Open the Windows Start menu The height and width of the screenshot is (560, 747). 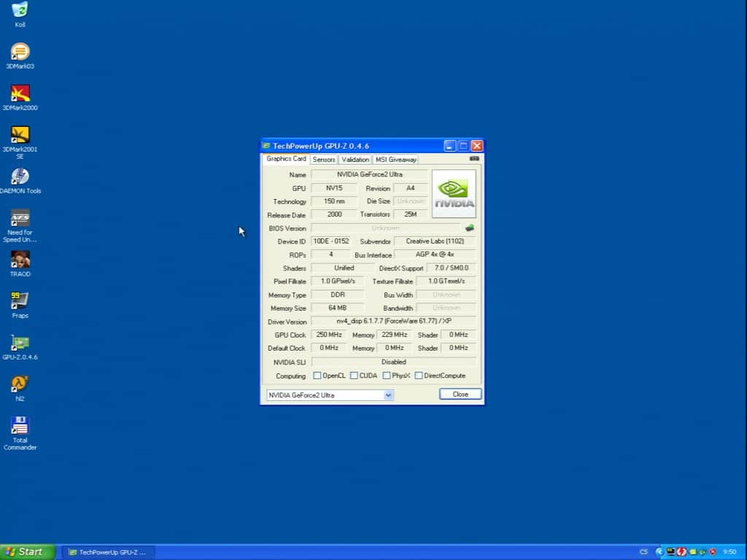pos(28,552)
